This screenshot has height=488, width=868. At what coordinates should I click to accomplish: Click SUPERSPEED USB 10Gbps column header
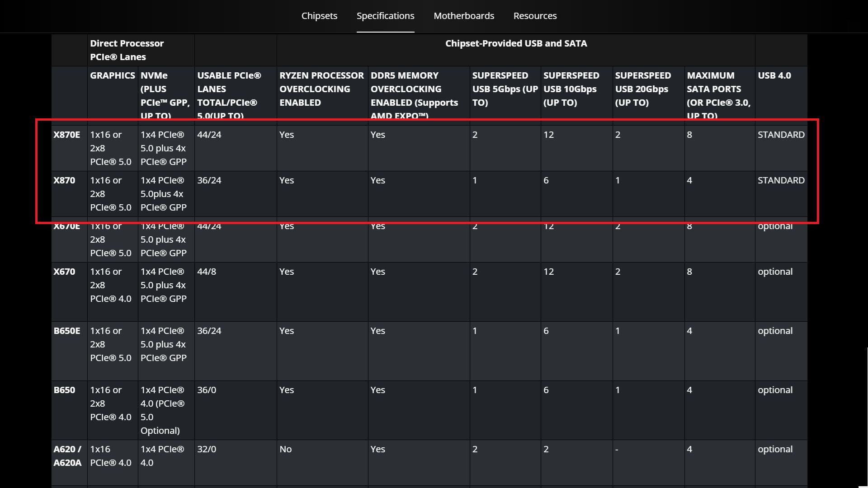[x=571, y=89]
